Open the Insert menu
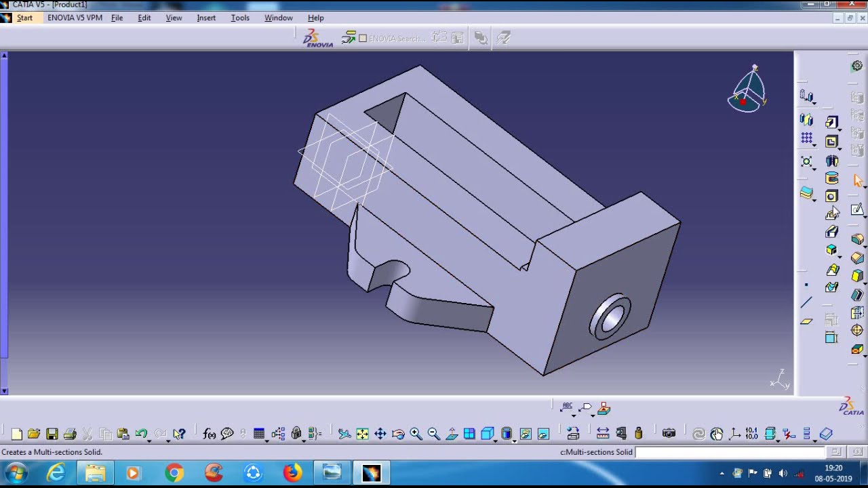This screenshot has height=488, width=868. pyautogui.click(x=206, y=18)
